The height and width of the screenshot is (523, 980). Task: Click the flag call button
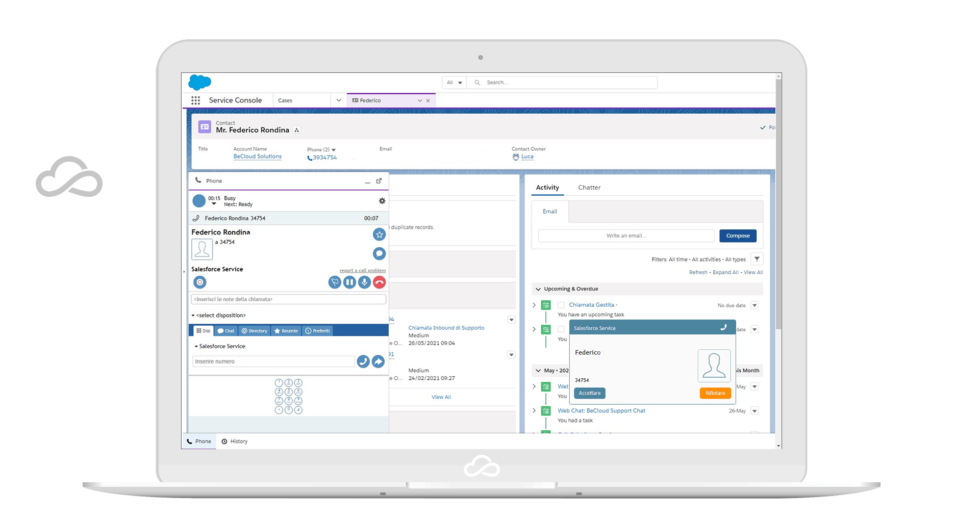pos(335,282)
